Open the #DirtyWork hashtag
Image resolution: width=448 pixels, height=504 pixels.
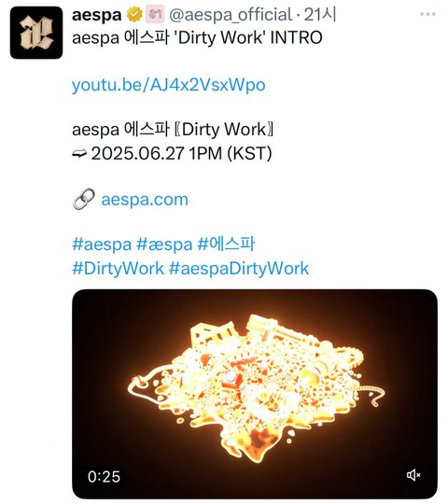tap(118, 268)
